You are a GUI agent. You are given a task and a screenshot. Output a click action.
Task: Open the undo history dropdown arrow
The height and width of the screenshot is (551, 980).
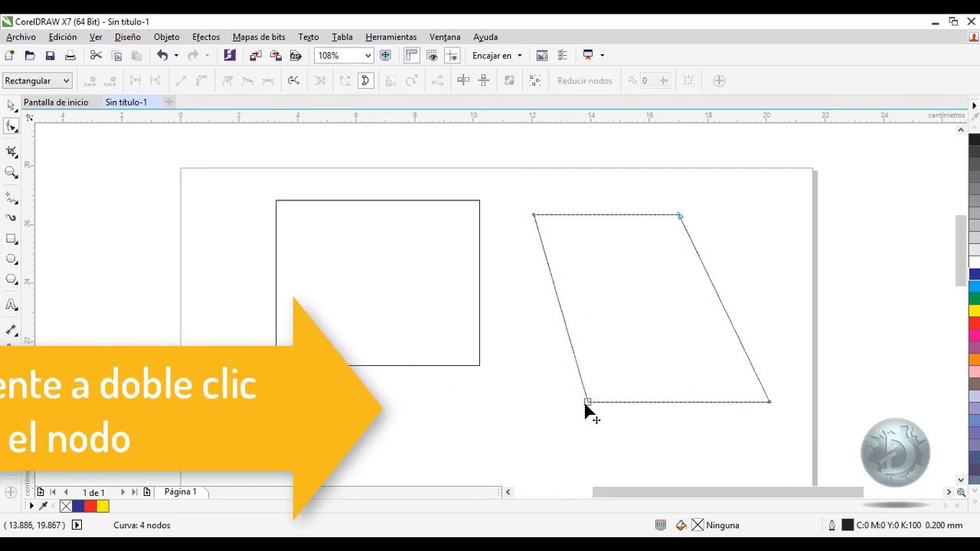click(176, 55)
